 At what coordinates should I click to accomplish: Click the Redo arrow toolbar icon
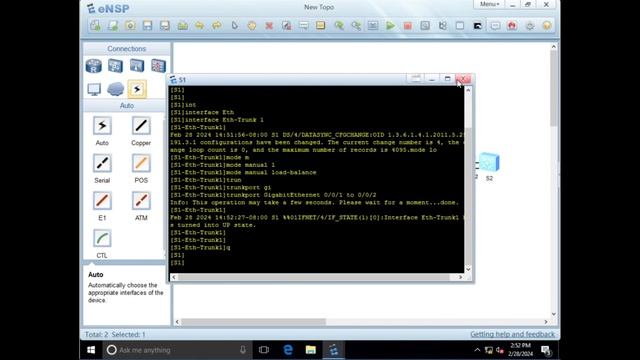click(x=217, y=25)
